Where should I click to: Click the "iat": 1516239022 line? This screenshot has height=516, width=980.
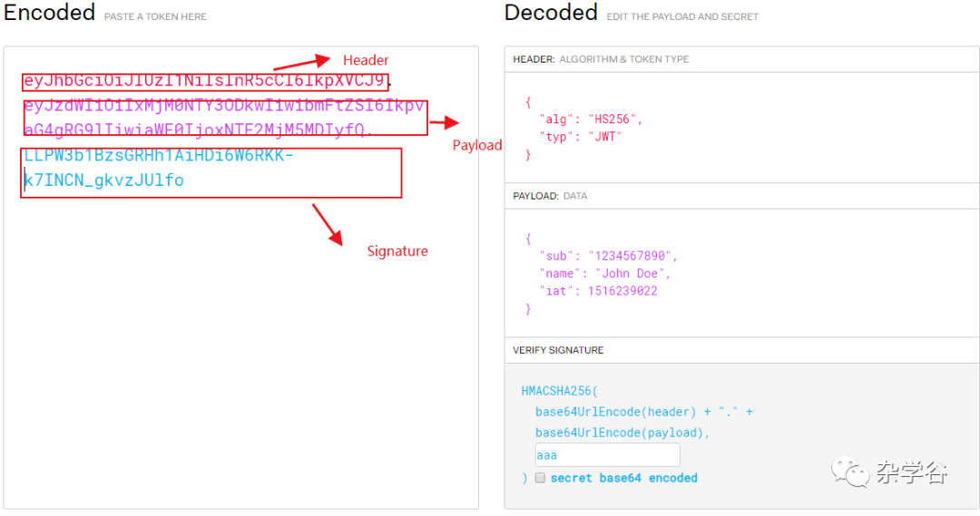point(598,291)
